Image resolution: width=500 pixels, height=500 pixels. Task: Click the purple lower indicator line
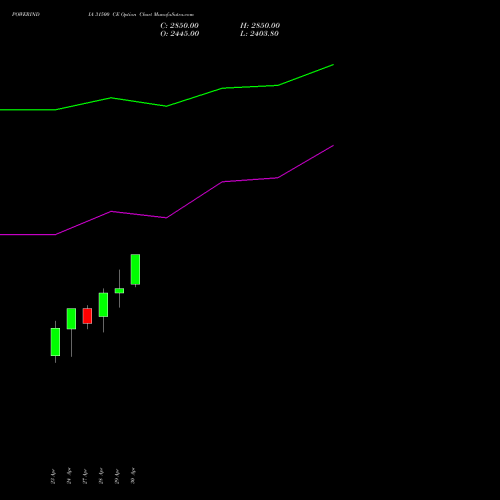point(167,218)
